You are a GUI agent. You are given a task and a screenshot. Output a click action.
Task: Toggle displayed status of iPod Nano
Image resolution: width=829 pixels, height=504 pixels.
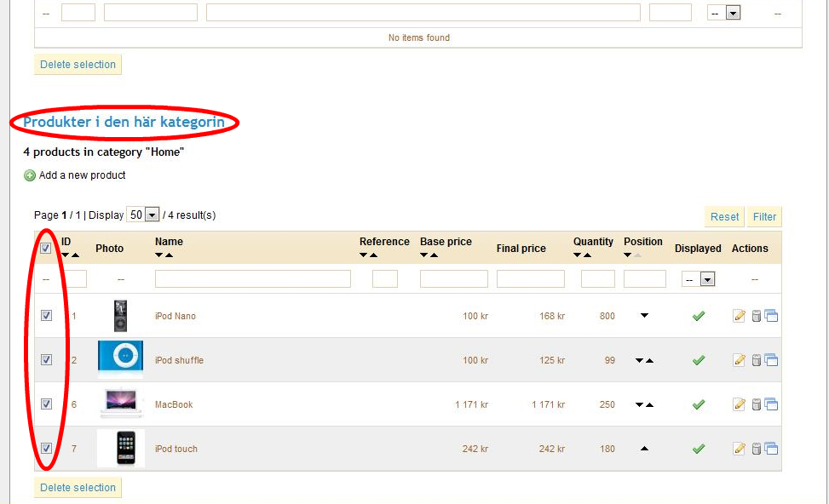699,316
